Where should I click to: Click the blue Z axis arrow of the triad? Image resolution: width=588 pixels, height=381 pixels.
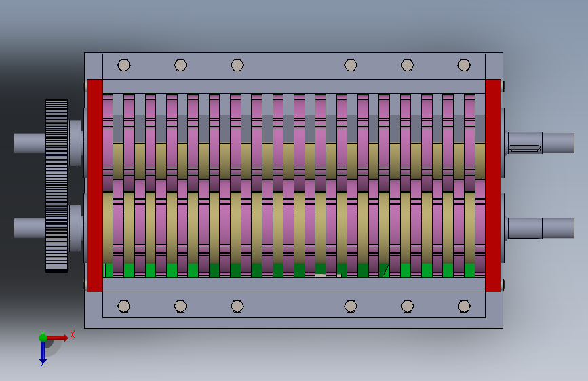pos(43,352)
